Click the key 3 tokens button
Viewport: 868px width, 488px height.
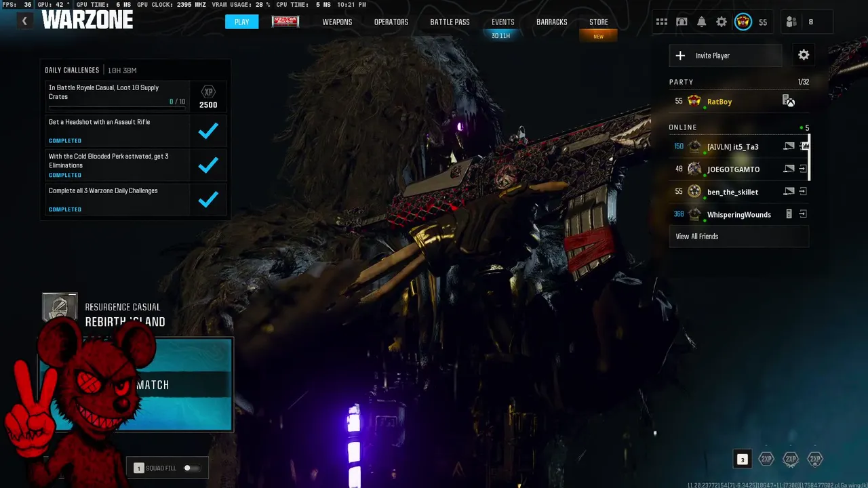point(742,460)
